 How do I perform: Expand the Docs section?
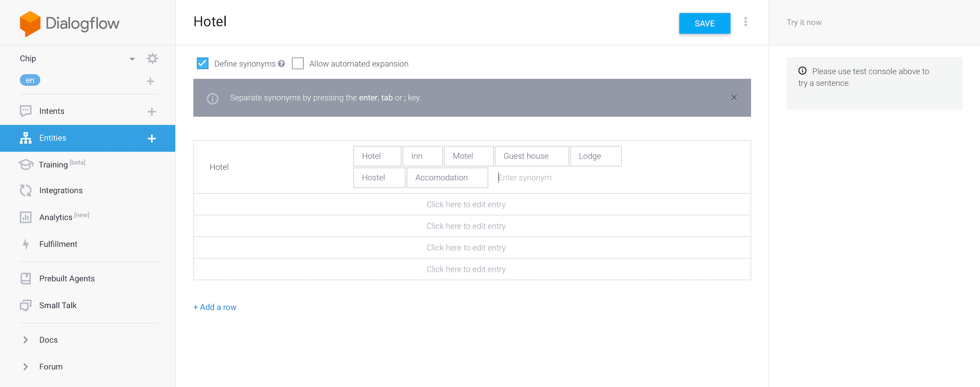point(26,340)
